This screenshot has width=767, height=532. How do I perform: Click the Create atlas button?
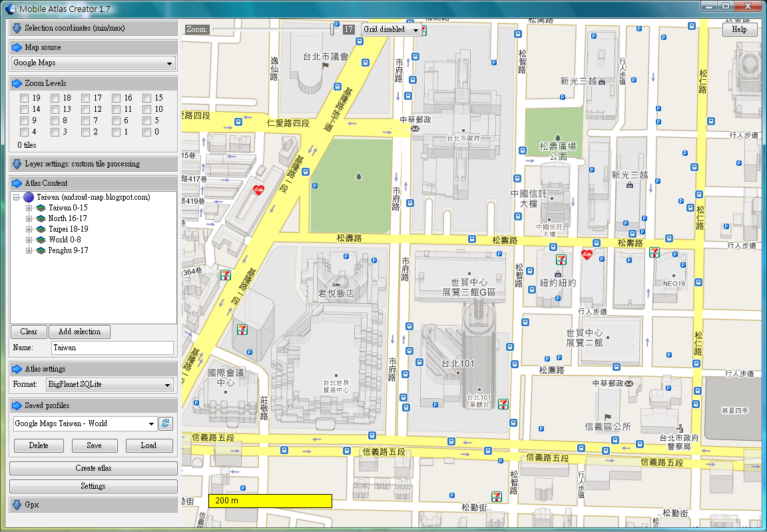click(x=93, y=468)
